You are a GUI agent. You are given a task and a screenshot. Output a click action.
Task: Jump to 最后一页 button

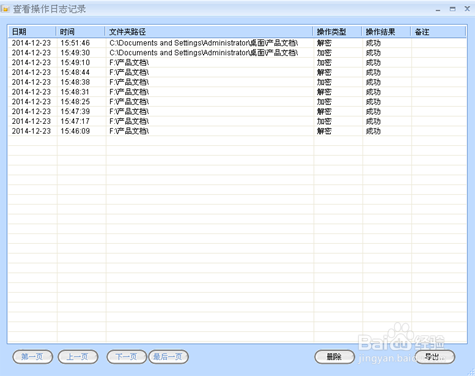point(168,357)
